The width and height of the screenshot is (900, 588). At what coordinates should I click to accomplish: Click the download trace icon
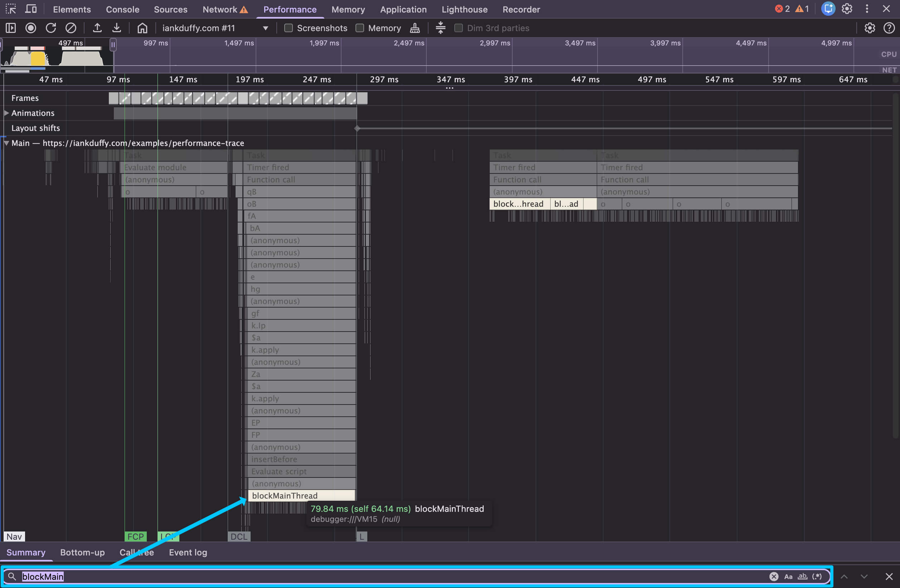117,28
